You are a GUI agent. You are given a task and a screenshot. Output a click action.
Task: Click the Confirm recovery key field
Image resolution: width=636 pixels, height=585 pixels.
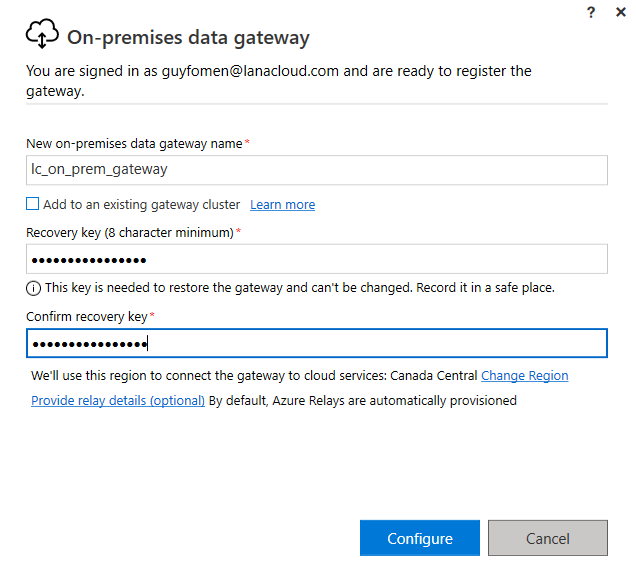[317, 343]
